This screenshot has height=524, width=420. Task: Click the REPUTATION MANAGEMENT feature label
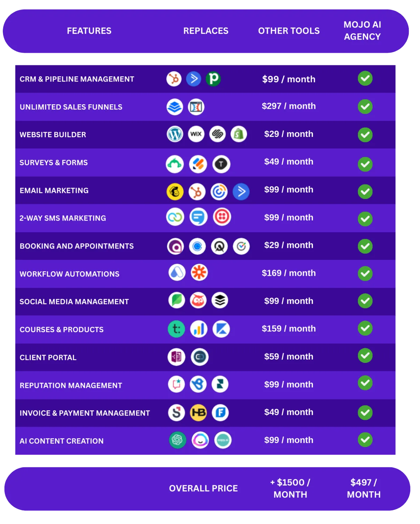coord(71,385)
